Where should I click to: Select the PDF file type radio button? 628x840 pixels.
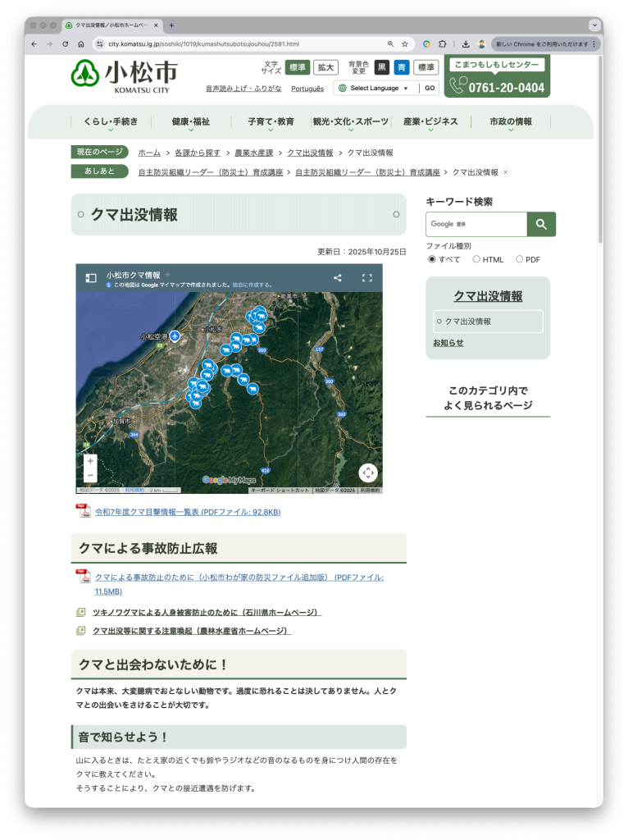point(519,259)
